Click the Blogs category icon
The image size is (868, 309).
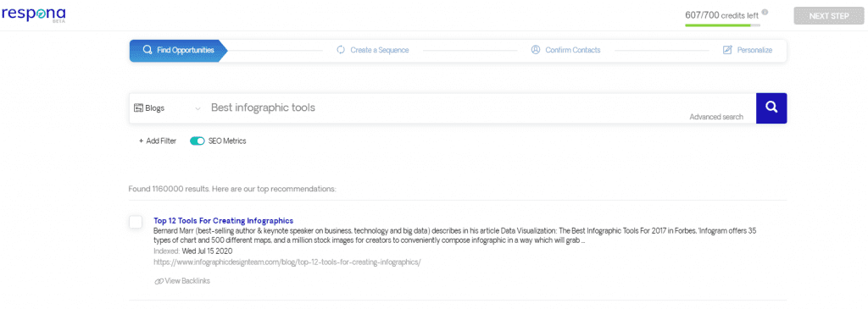pyautogui.click(x=138, y=108)
